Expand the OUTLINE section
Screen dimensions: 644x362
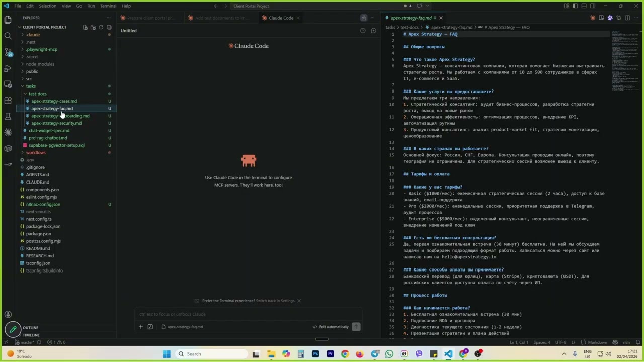coord(66,328)
